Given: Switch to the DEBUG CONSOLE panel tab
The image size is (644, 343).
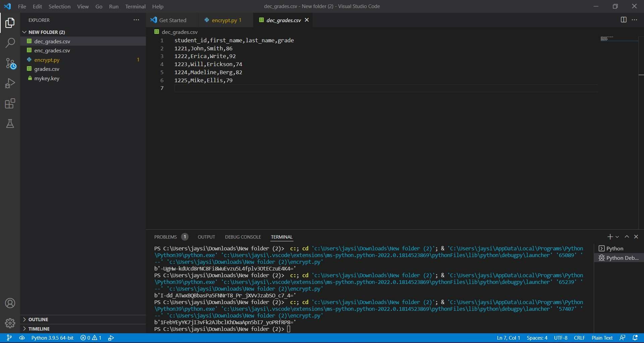Looking at the screenshot, I should click(243, 237).
